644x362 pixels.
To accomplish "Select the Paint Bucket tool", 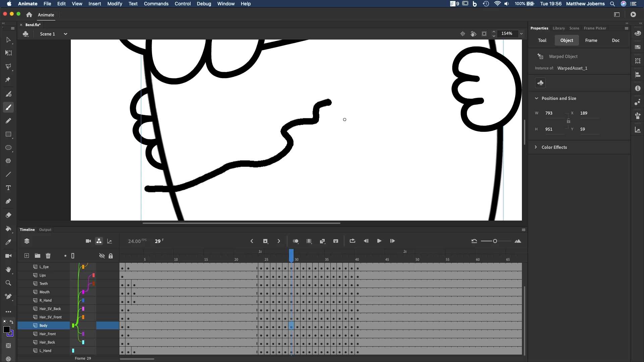I will (8, 229).
